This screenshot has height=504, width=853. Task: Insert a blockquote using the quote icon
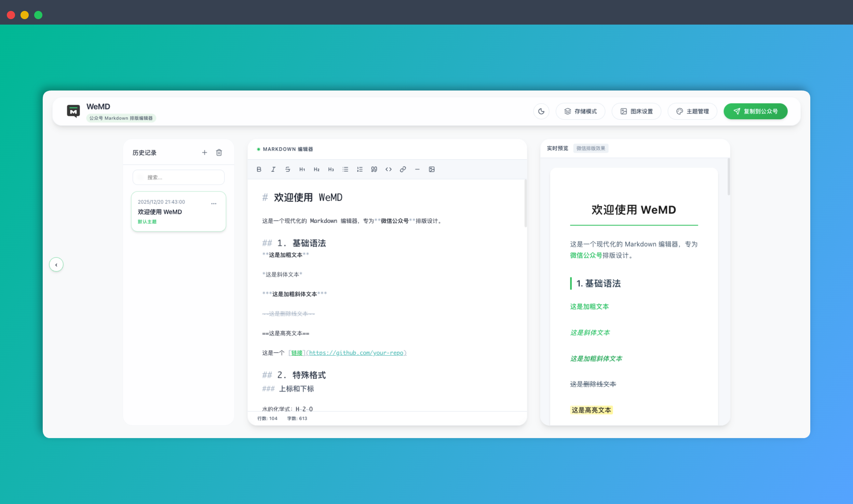coord(374,169)
